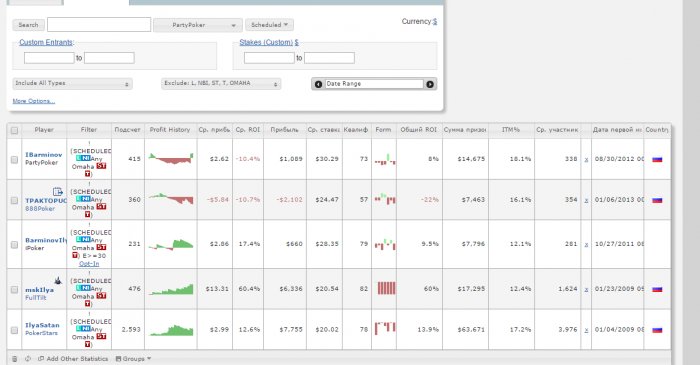This screenshot has width=700, height=365.
Task: Open the More Options link
Action: click(x=33, y=101)
